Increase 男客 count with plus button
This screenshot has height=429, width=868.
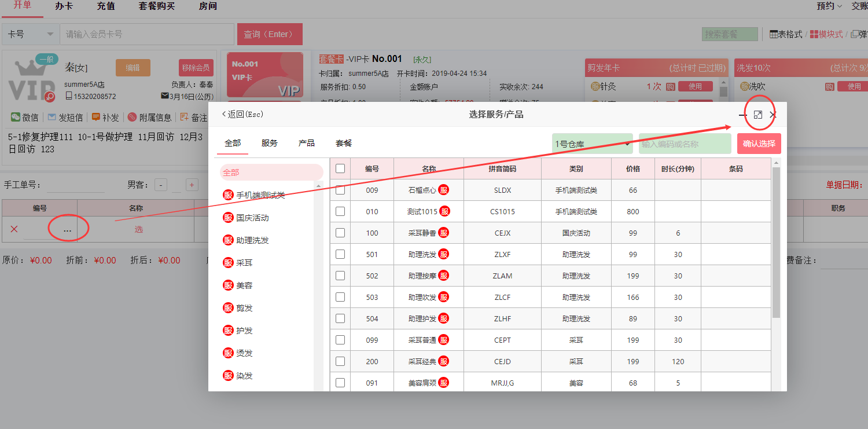(x=192, y=185)
